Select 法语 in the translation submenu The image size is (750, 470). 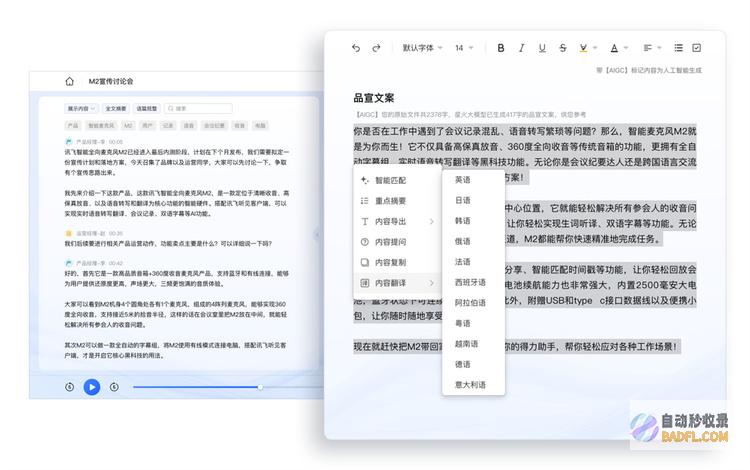463,262
